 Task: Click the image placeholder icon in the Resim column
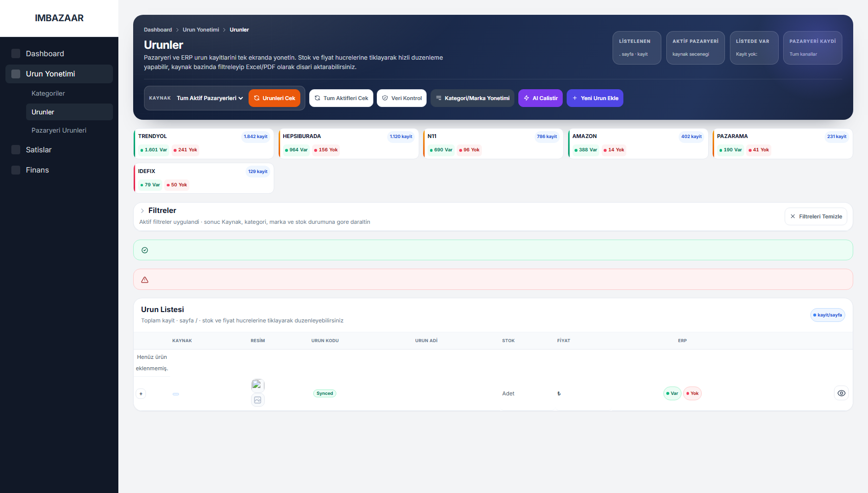pos(257,400)
